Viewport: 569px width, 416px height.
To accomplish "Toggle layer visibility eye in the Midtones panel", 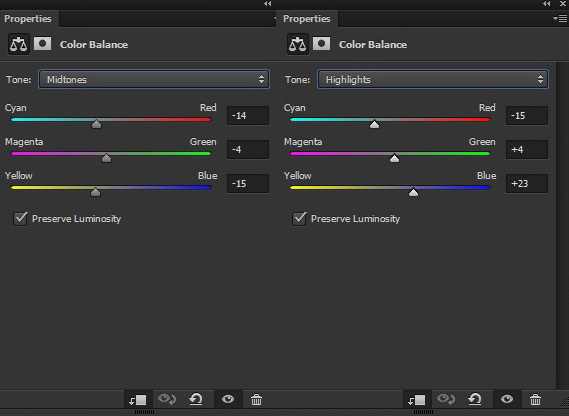I will (228, 399).
